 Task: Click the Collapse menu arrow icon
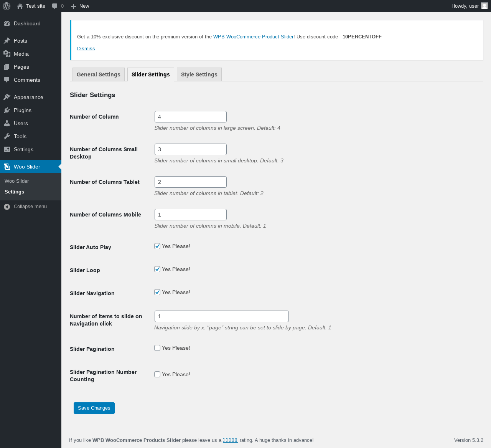tap(7, 207)
